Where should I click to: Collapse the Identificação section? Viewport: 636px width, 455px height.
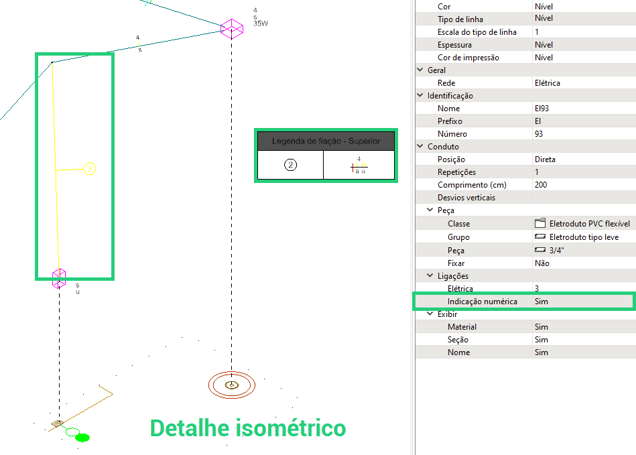(420, 95)
